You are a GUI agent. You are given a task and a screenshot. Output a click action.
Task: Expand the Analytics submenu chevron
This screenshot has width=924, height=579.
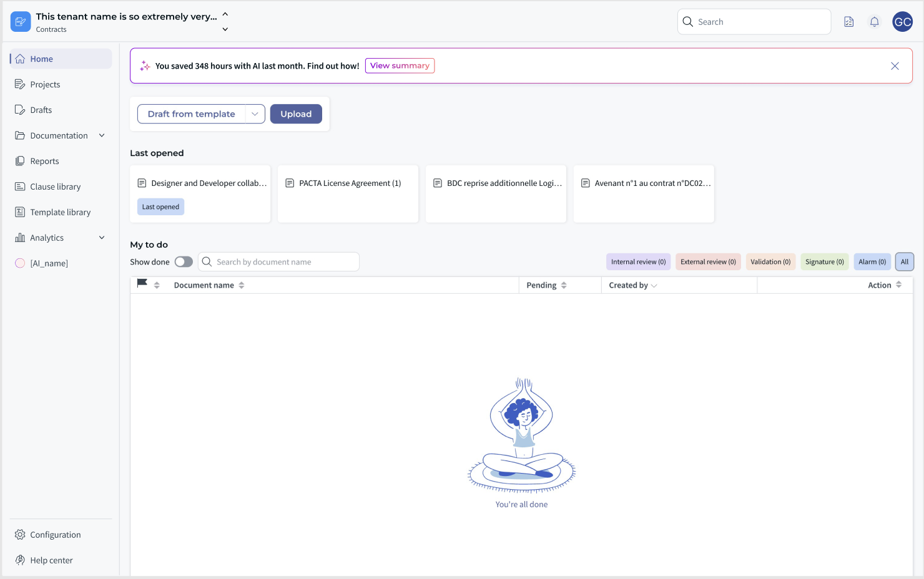(102, 238)
